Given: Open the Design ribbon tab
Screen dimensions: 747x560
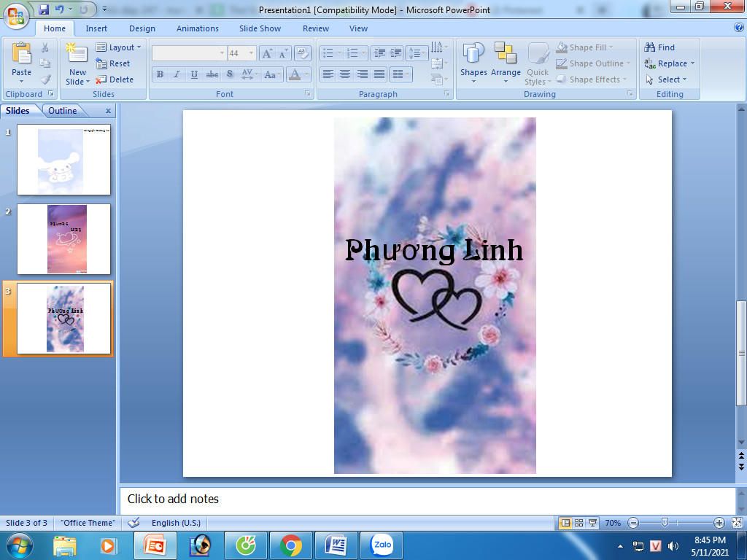Looking at the screenshot, I should tap(142, 28).
